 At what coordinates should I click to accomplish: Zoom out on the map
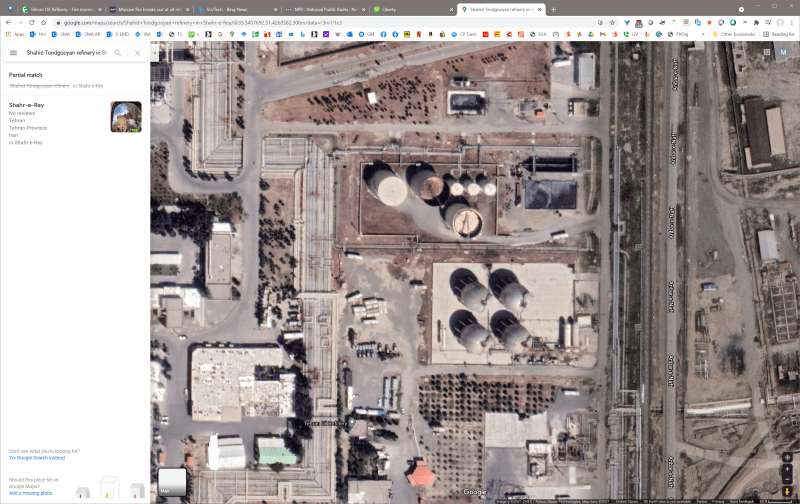787,480
